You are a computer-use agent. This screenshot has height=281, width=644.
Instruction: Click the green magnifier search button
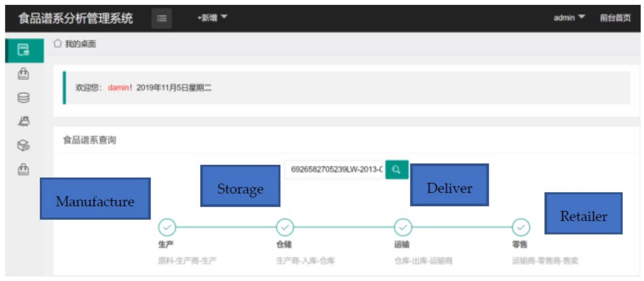click(396, 170)
